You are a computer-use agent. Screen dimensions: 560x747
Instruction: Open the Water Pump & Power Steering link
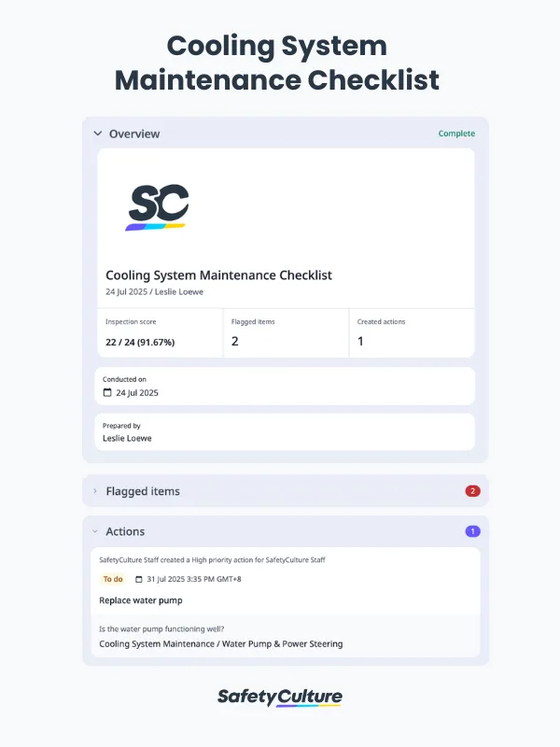click(220, 643)
